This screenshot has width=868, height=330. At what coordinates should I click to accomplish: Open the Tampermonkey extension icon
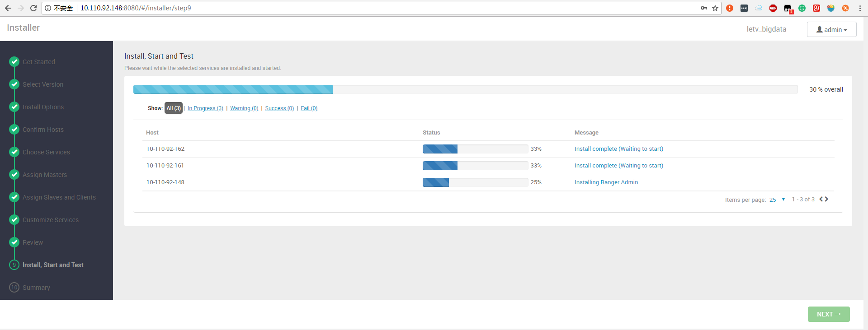point(788,9)
